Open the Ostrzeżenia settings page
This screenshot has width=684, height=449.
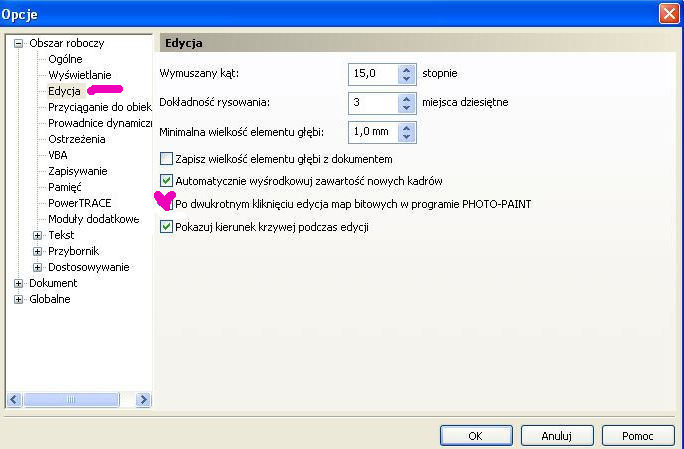click(x=76, y=139)
